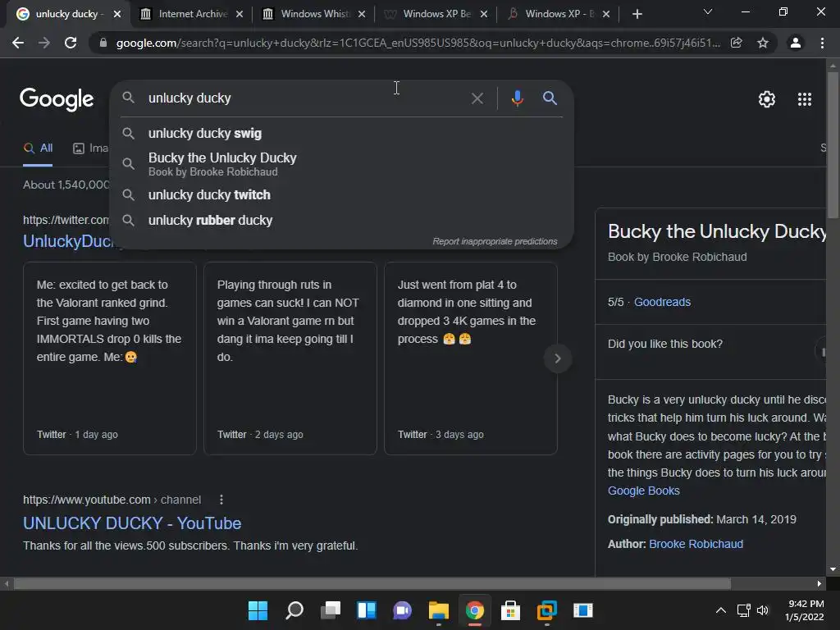
Task: Open tweet about Valorant ranked grind
Action: [110, 358]
